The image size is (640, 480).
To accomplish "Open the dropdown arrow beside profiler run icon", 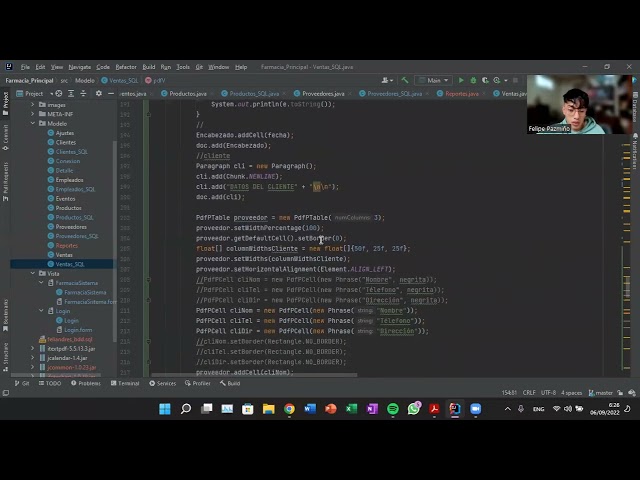I will click(506, 81).
